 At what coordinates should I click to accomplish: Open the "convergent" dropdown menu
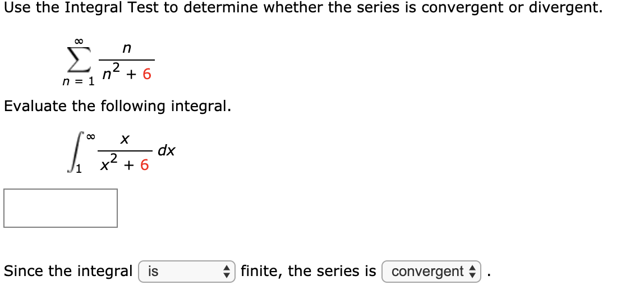click(x=431, y=272)
